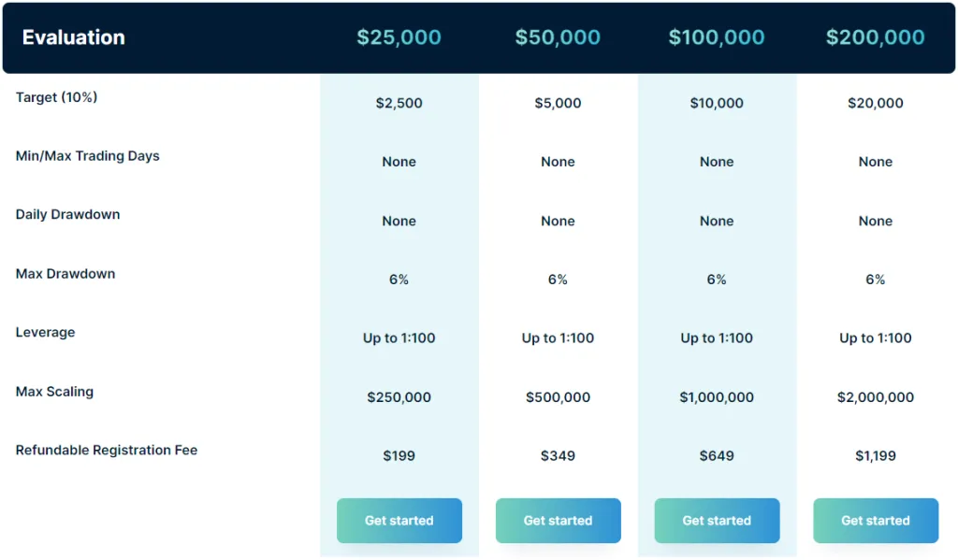Click the $200,000 Get started button
This screenshot has width=958, height=560.
[x=875, y=521]
